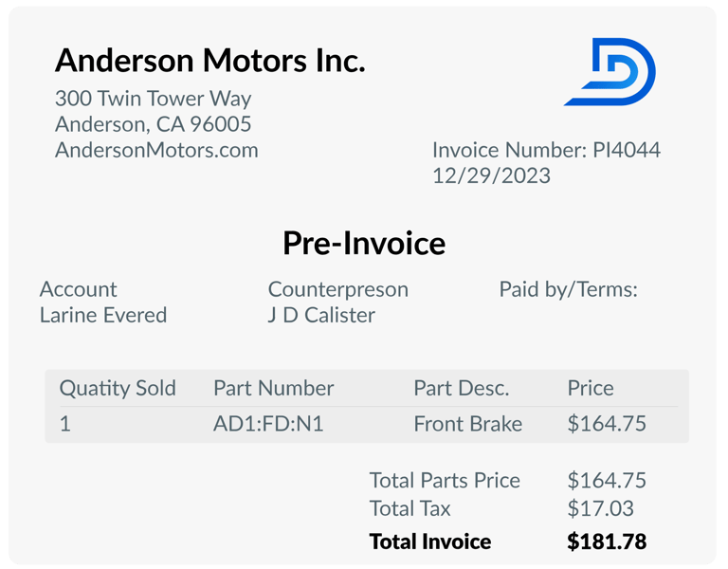Viewport: 728px width, 569px height.
Task: Click the blue D company logo
Action: point(610,71)
